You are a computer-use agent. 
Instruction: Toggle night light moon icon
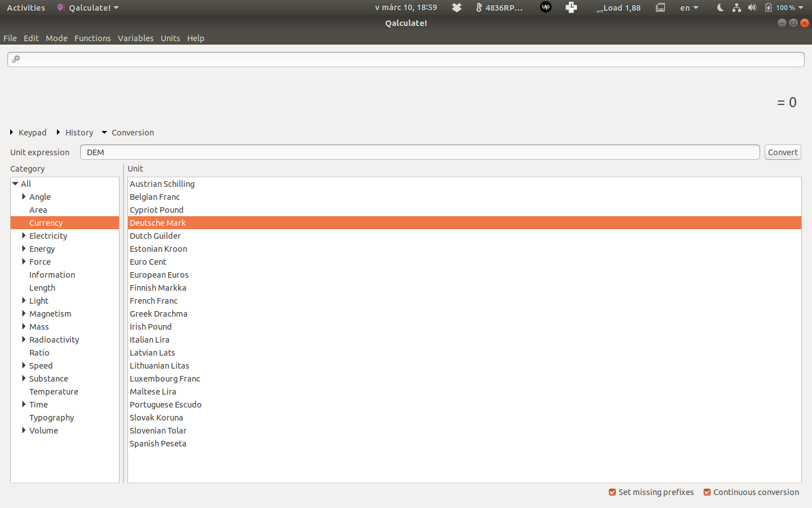click(x=720, y=7)
